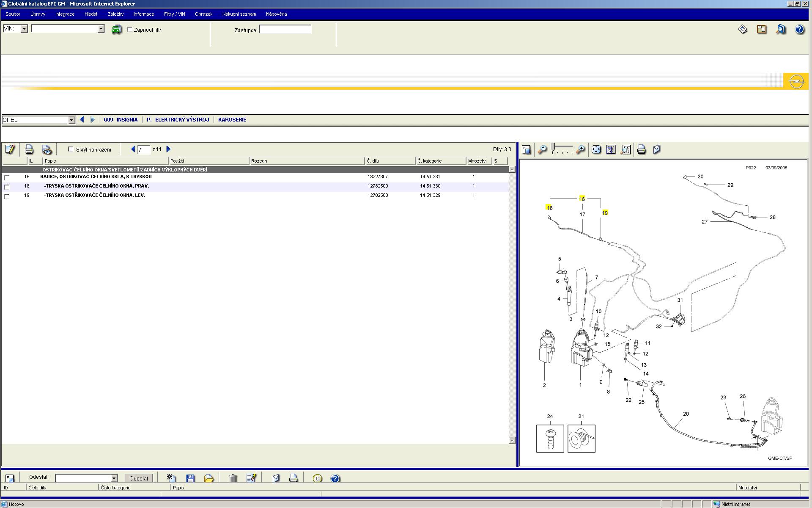Open the OPEL make dropdown
Image resolution: width=812 pixels, height=508 pixels.
pos(71,120)
